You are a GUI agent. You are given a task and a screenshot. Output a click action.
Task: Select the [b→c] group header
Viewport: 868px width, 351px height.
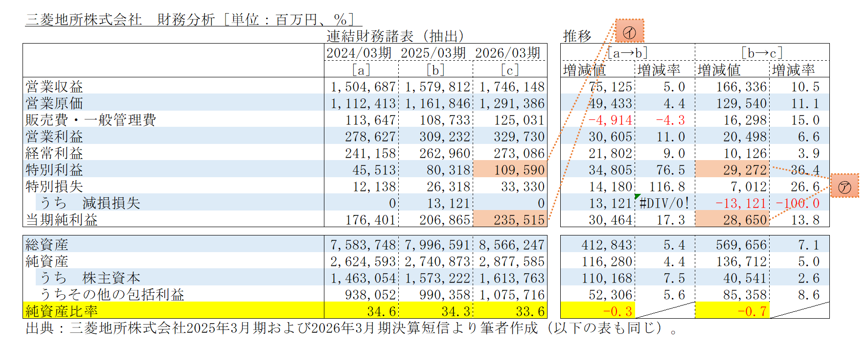[x=762, y=52]
